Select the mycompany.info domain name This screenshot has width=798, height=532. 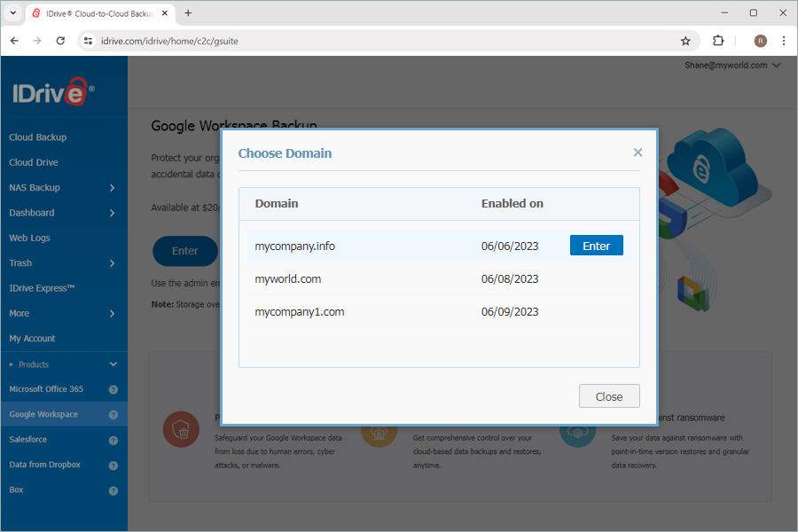(x=294, y=246)
